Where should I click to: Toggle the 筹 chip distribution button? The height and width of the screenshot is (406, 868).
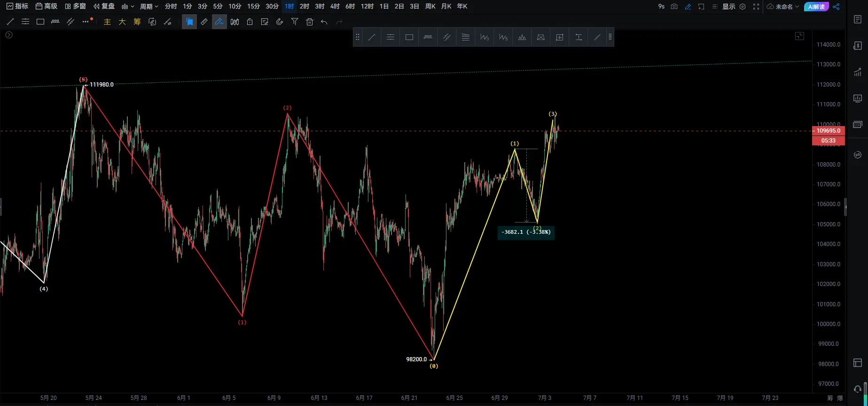point(137,22)
